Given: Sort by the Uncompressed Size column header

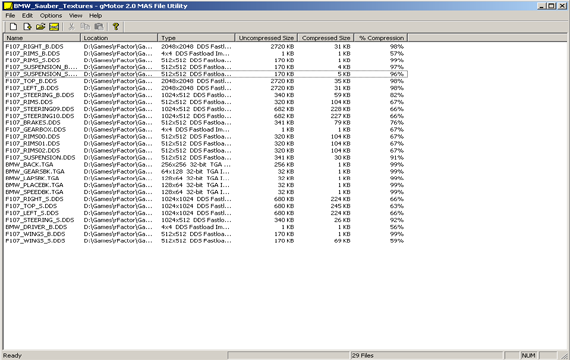Looking at the screenshot, I should (266, 38).
